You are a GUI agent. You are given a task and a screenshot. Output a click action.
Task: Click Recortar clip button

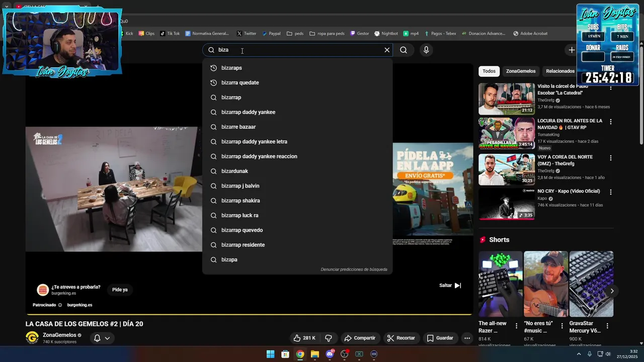[x=401, y=338]
